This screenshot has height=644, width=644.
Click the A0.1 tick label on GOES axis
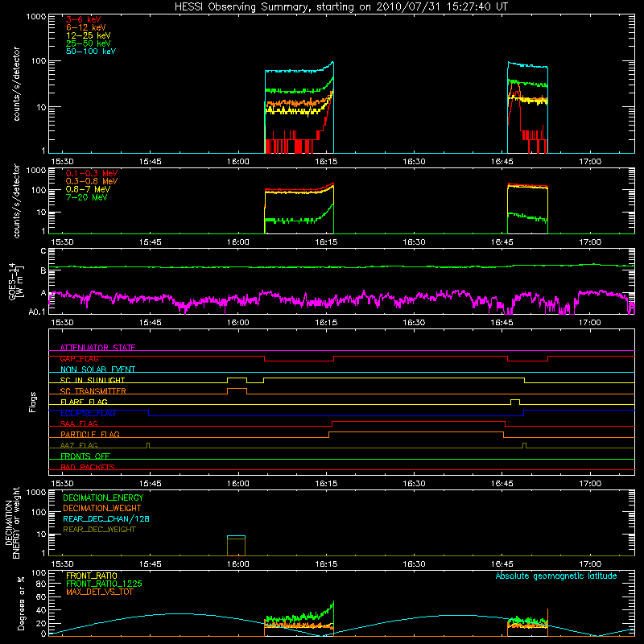click(x=37, y=312)
